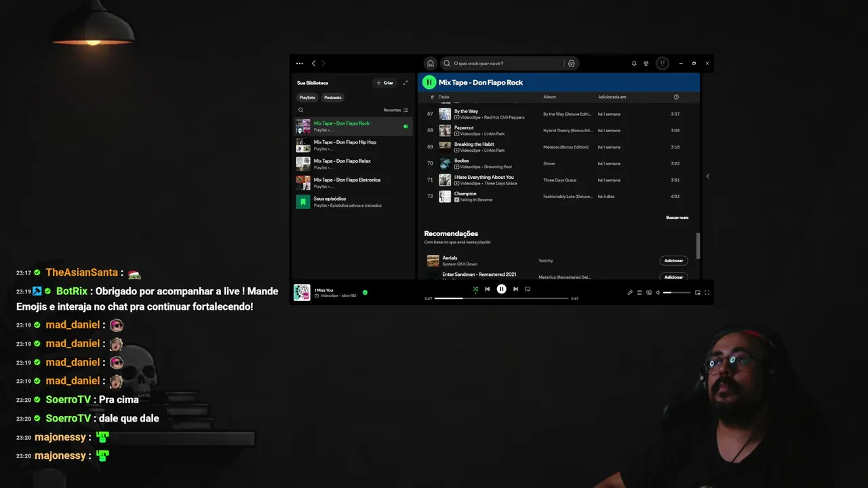Image resolution: width=868 pixels, height=488 pixels.
Task: Click the playlist vertical scrollbar
Action: point(697,245)
